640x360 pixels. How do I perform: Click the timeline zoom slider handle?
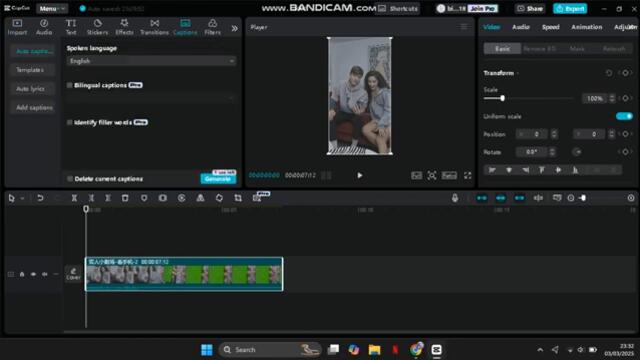583,198
